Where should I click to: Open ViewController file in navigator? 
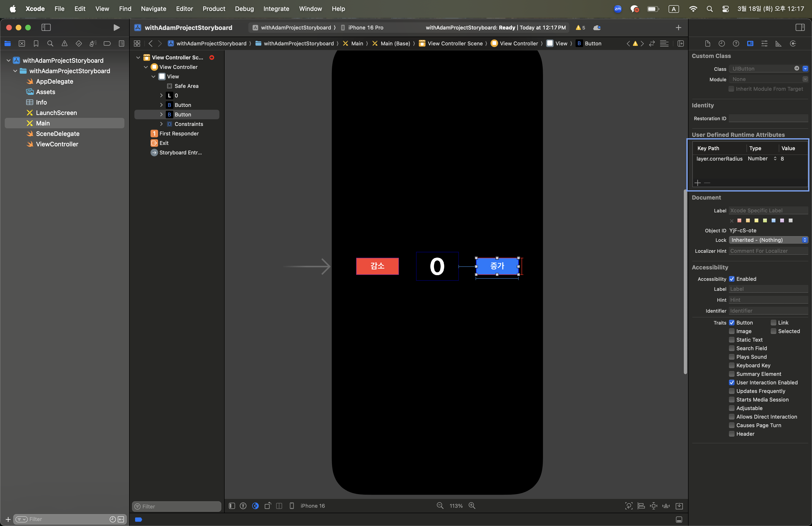[57, 144]
